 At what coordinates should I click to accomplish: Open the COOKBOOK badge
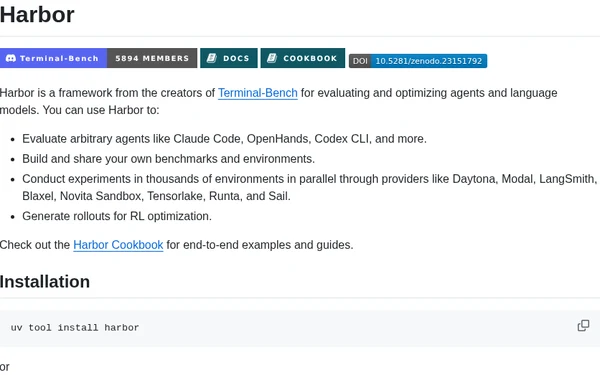(x=303, y=58)
